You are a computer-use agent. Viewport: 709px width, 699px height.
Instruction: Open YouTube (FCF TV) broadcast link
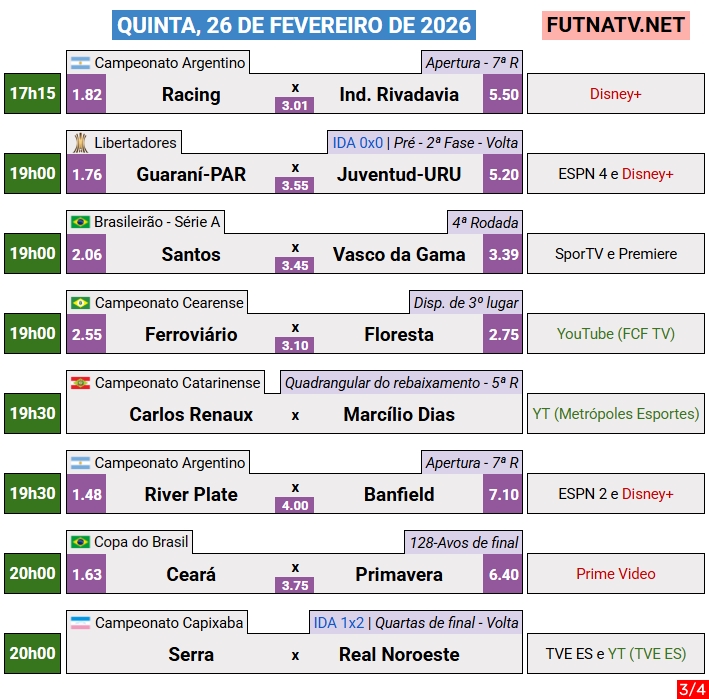[x=615, y=334]
